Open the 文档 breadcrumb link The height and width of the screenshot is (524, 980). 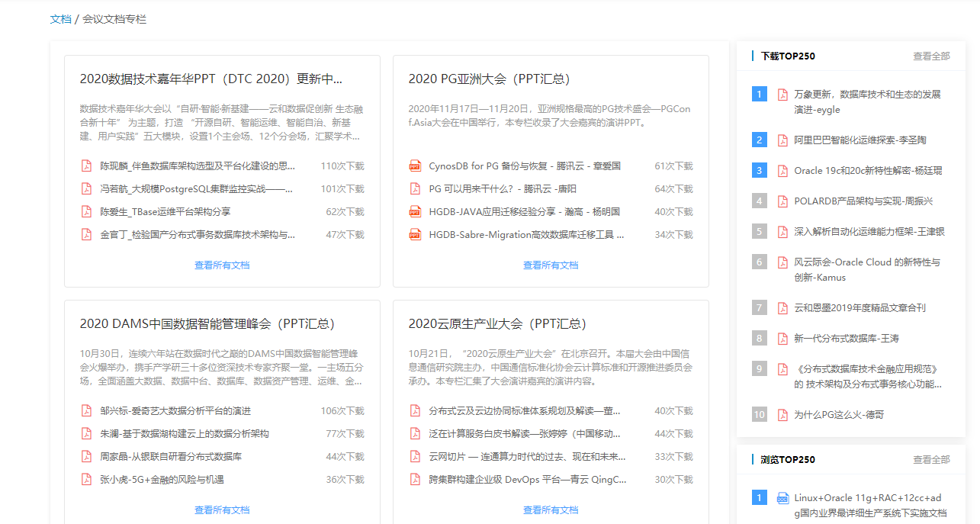click(60, 19)
